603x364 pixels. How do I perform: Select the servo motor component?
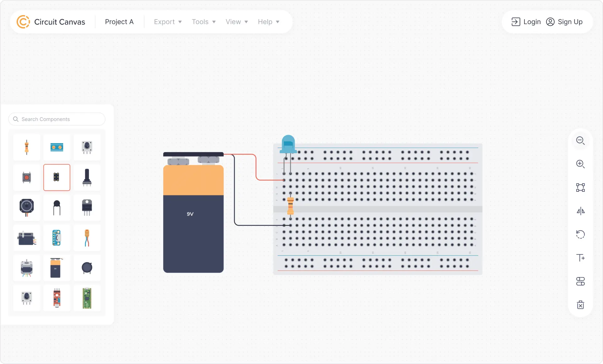pos(27,238)
